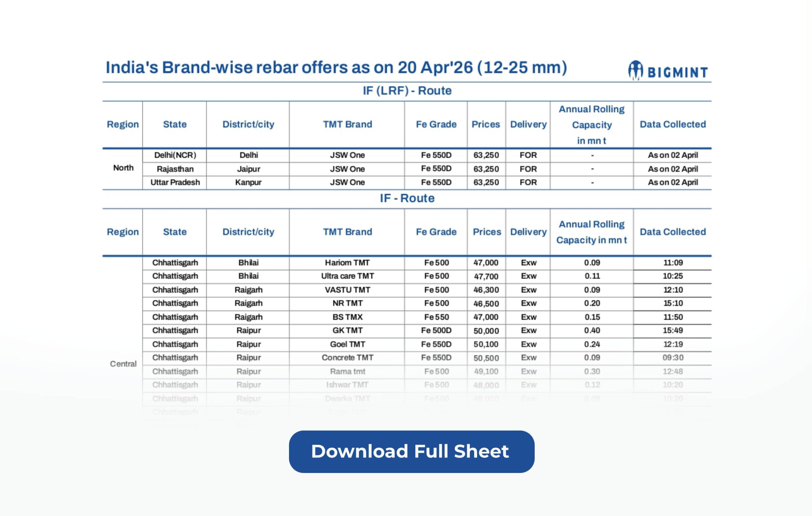812x516 pixels.
Task: Click the Prices header in the LRF table
Action: click(x=486, y=124)
